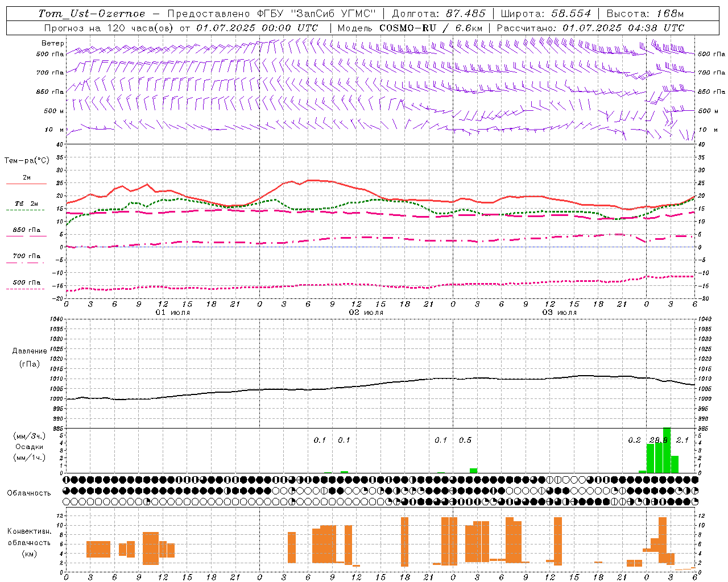Viewport: 728px width, 582px height.
Task: Click the precipitation total "28.8"
Action: pyautogui.click(x=659, y=440)
